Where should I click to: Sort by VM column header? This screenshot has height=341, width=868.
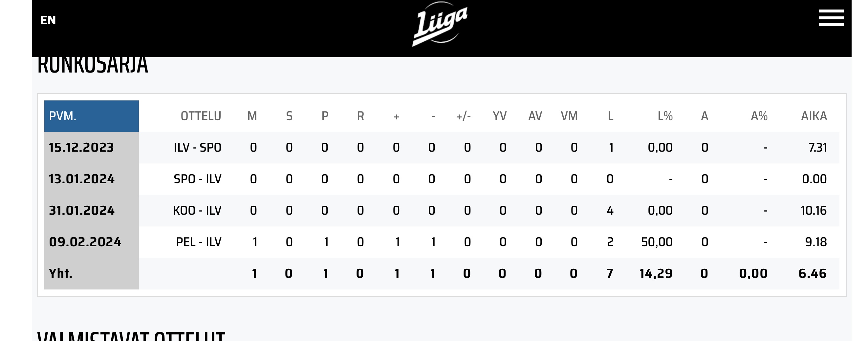[569, 116]
